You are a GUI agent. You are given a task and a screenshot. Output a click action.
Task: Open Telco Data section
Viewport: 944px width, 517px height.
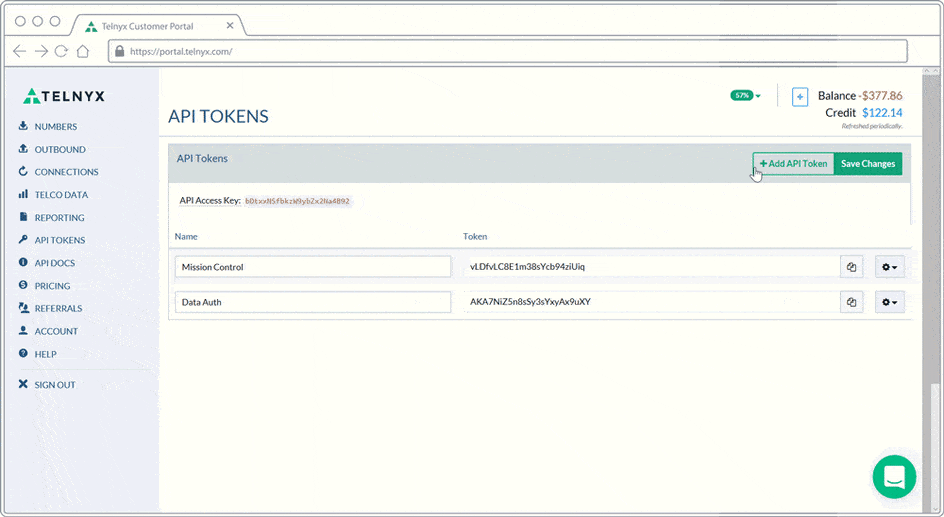61,194
